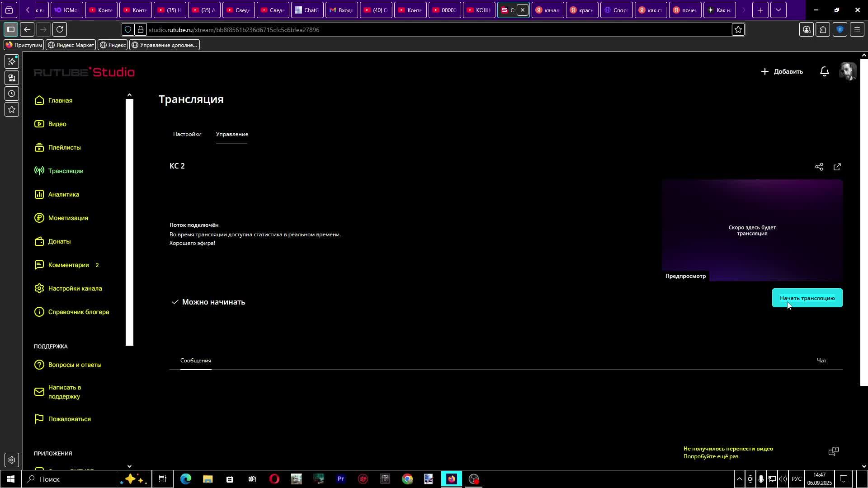Open Донаты section in sidebar
Viewport: 868px width, 488px height.
(x=59, y=241)
